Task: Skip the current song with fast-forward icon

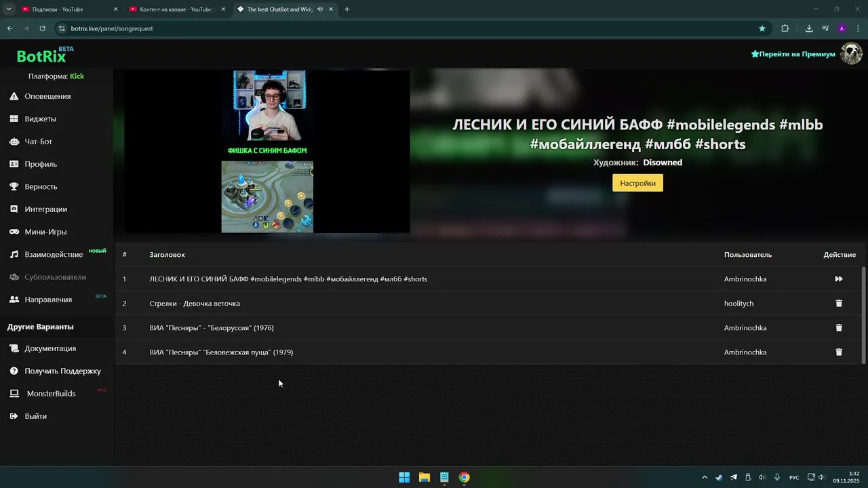Action: click(x=839, y=279)
